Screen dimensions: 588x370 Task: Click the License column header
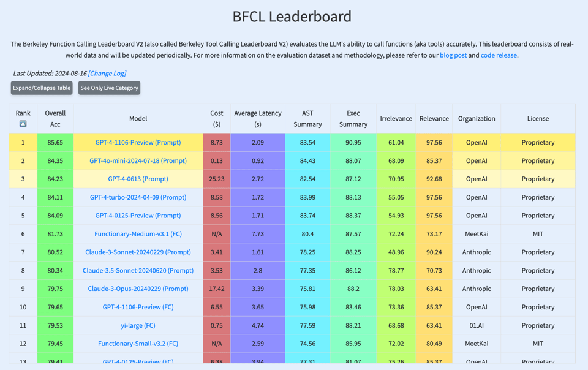538,118
